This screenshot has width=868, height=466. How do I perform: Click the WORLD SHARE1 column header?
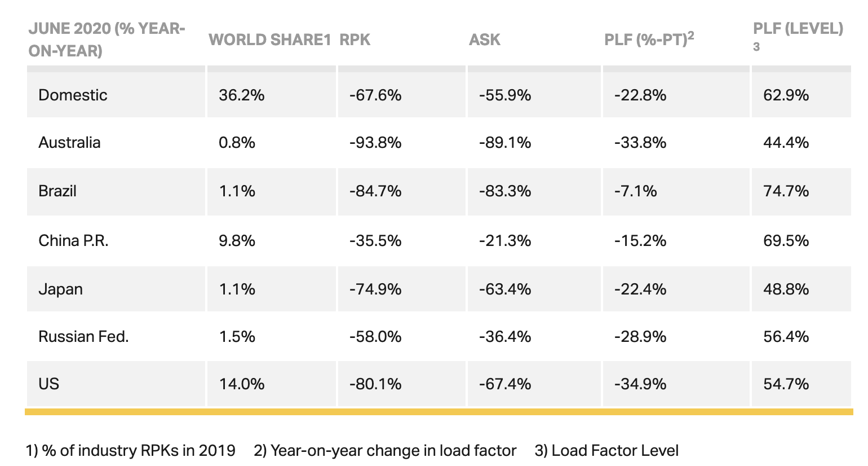pos(269,39)
